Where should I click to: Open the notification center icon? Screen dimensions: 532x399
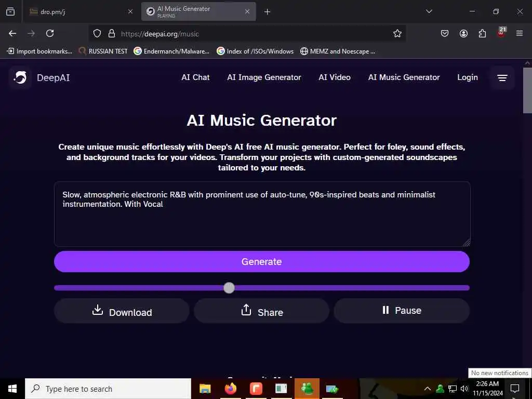pos(515,389)
